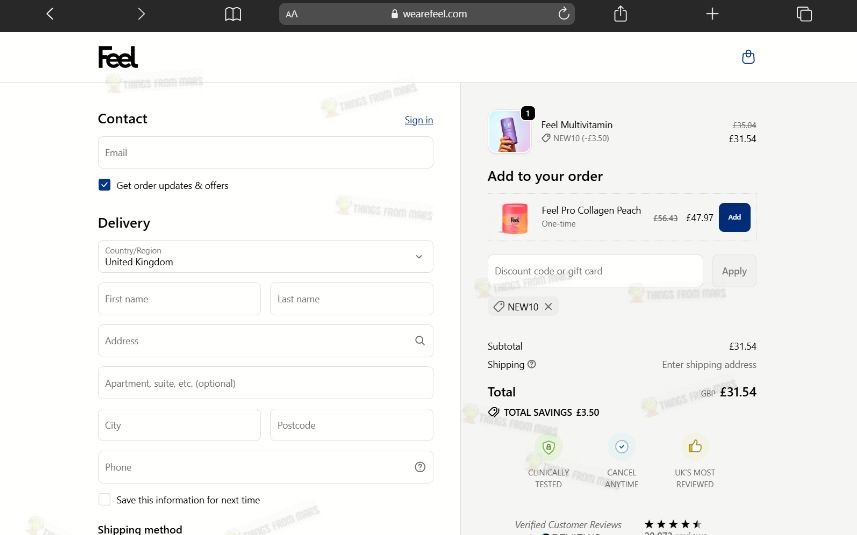Viewport: 857px width, 535px height.
Task: Check Save this information for next time
Action: [x=104, y=499]
